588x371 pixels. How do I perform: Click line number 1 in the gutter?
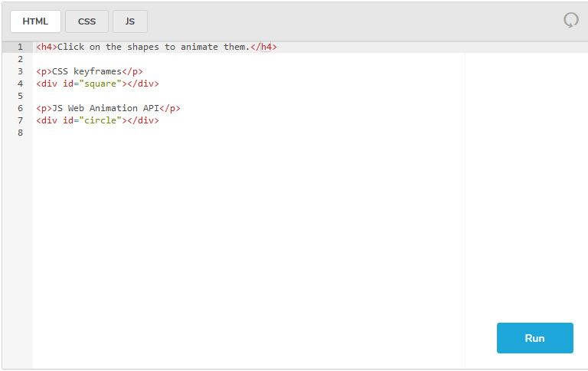20,47
